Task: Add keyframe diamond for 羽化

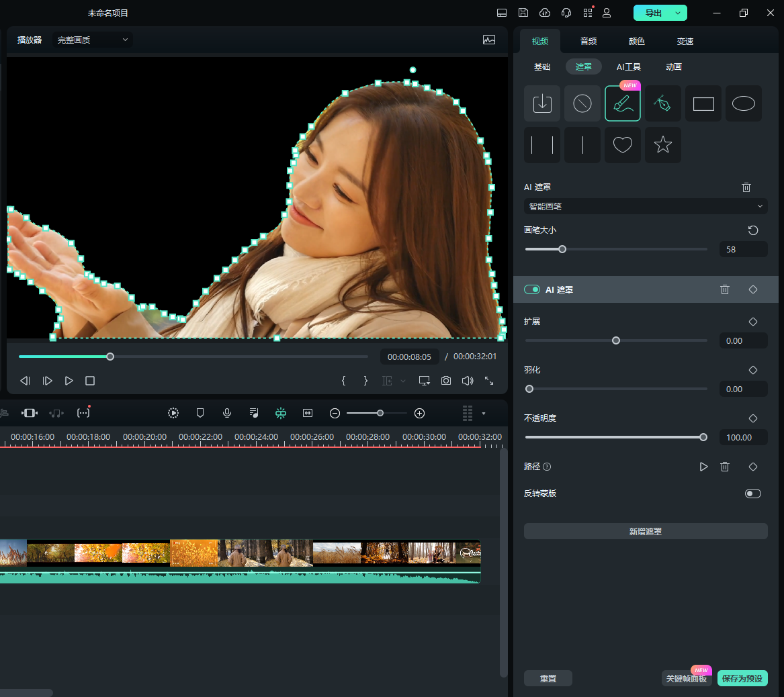Action: point(753,370)
